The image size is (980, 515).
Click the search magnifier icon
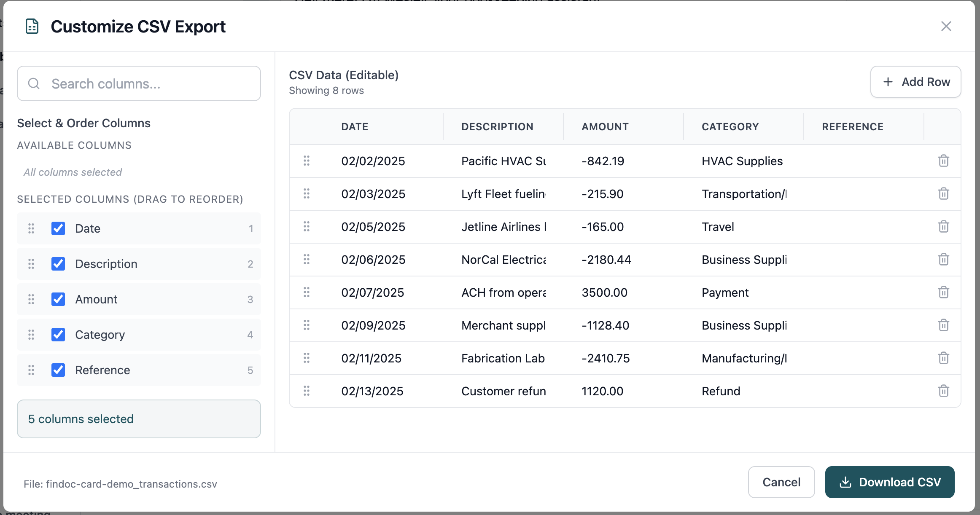click(34, 83)
